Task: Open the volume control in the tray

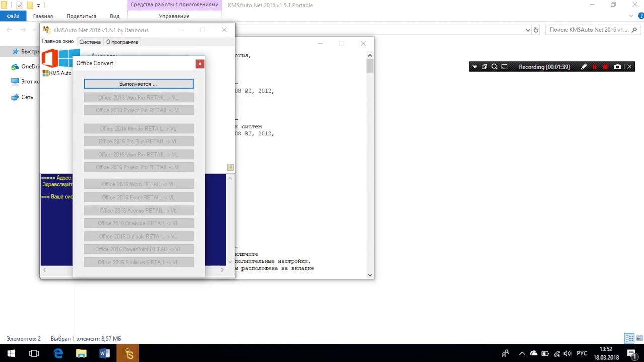Action: pyautogui.click(x=568, y=354)
